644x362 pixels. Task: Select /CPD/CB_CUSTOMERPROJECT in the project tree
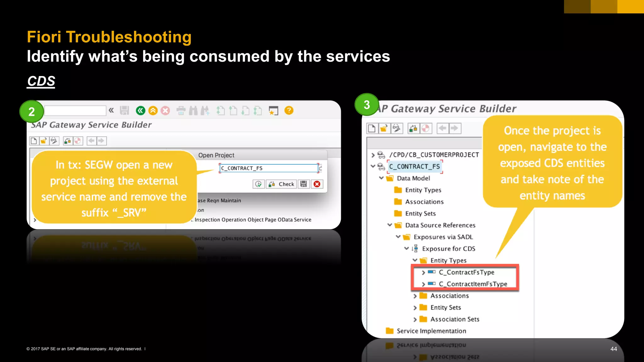(434, 155)
